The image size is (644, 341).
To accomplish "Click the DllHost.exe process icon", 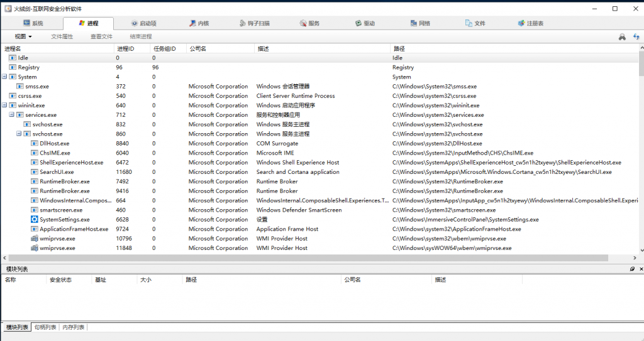I will 35,143.
